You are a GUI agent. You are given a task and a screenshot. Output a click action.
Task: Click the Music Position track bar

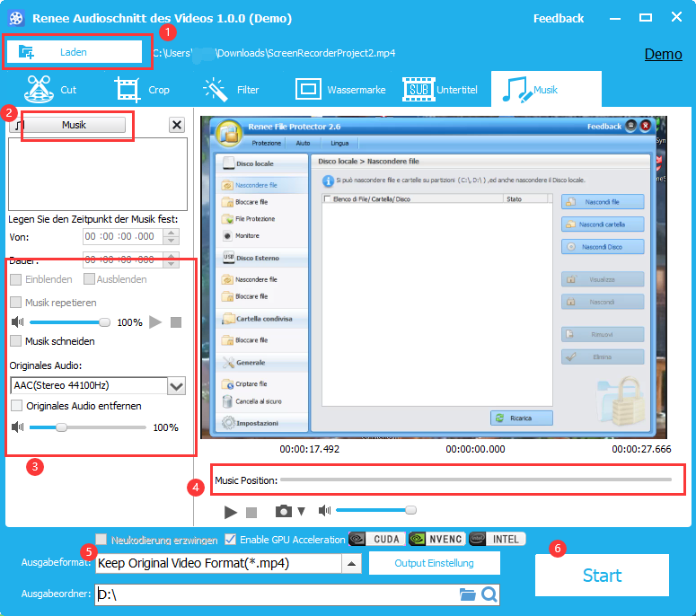pyautogui.click(x=476, y=480)
